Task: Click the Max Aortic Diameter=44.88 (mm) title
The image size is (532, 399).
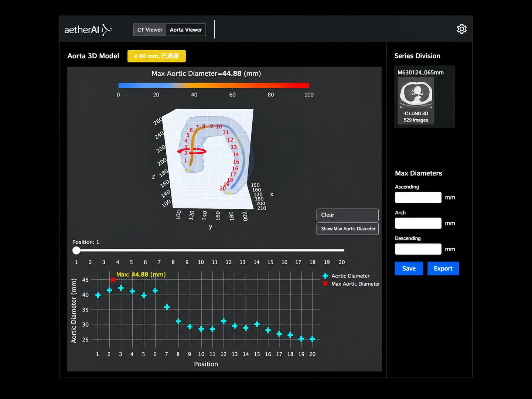Action: tap(206, 74)
